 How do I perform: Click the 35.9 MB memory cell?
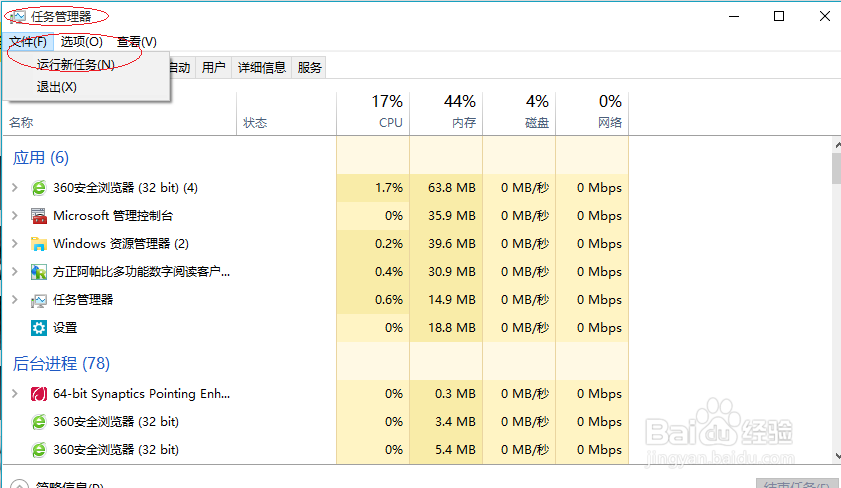coord(446,216)
